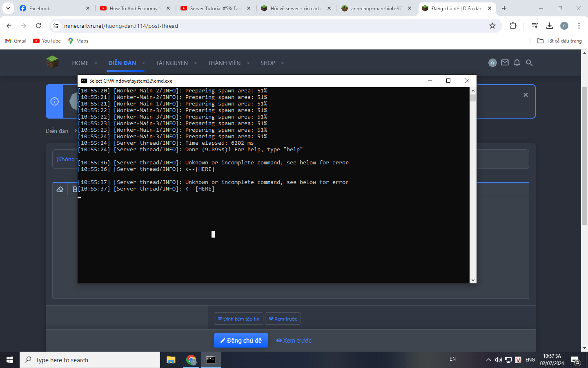
Task: Open the cmd icon in the taskbar
Action: pos(211,360)
